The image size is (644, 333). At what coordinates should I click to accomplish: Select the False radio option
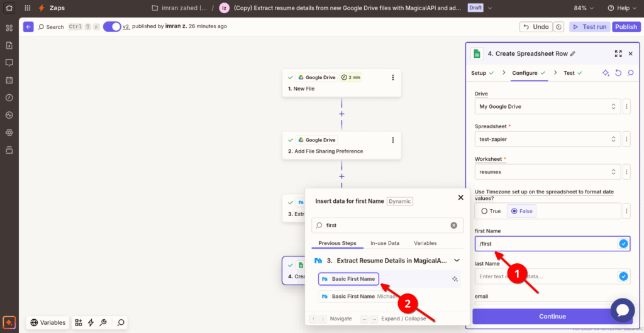(x=521, y=211)
